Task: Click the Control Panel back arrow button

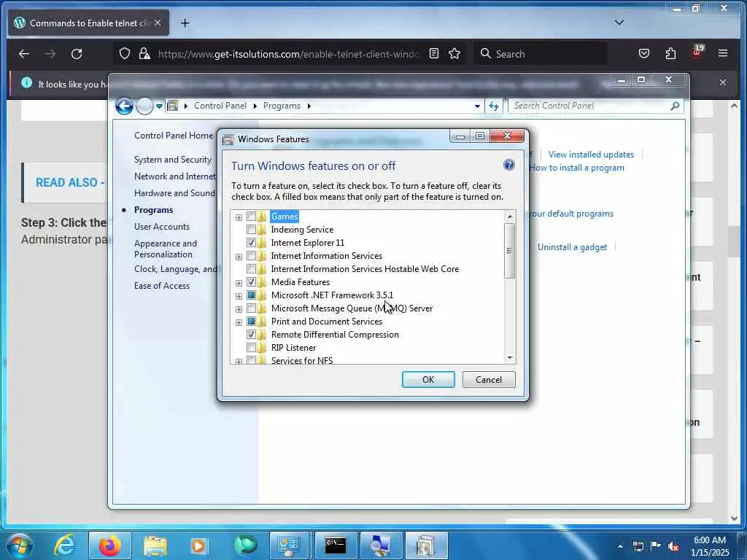Action: (124, 106)
